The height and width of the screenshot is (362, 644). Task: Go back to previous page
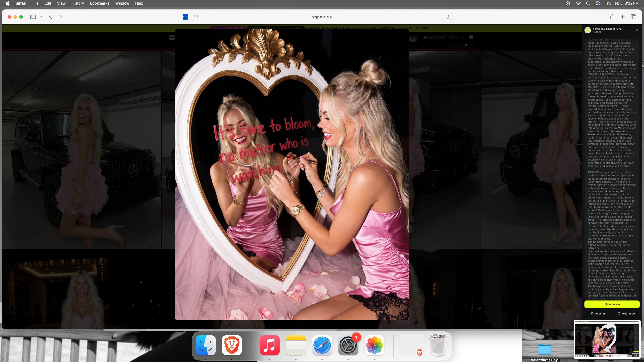coord(51,17)
